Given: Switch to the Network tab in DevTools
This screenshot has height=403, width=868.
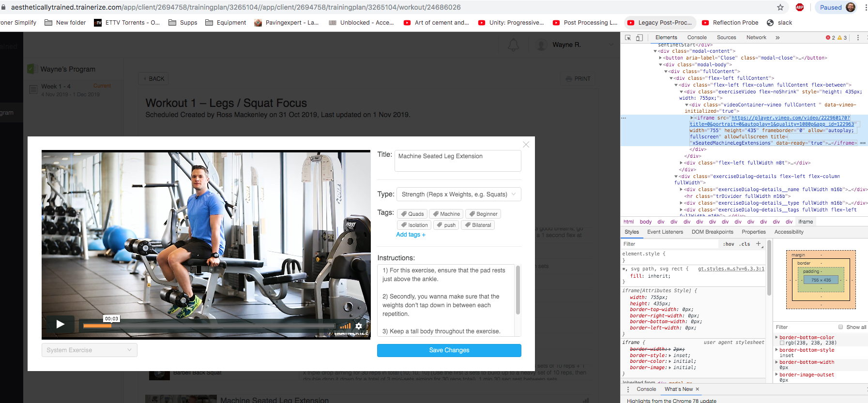Looking at the screenshot, I should 756,38.
